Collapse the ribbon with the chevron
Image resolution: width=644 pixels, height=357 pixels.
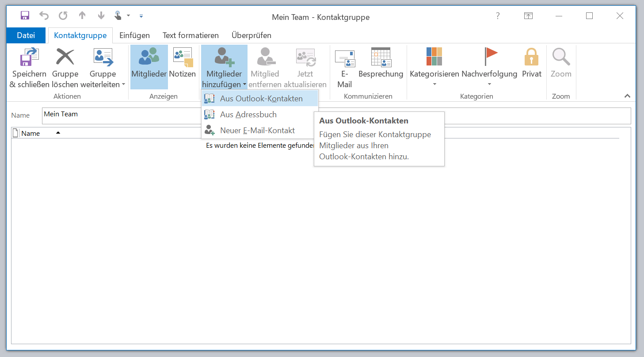click(627, 96)
